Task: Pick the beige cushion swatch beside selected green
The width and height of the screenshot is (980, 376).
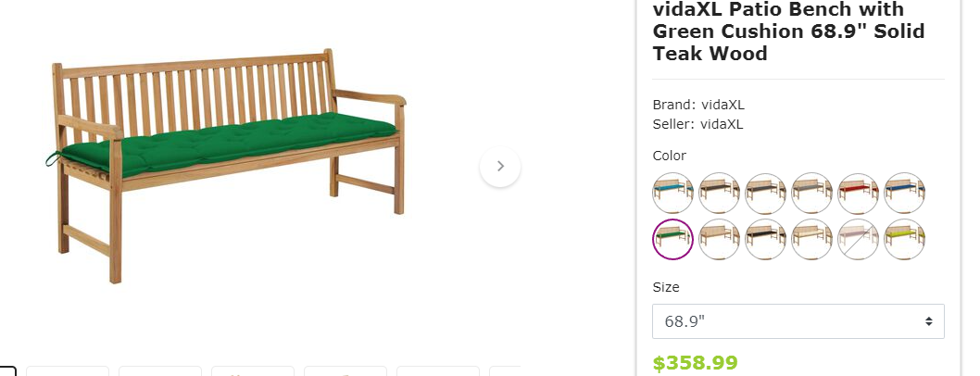Action: pyautogui.click(x=720, y=239)
